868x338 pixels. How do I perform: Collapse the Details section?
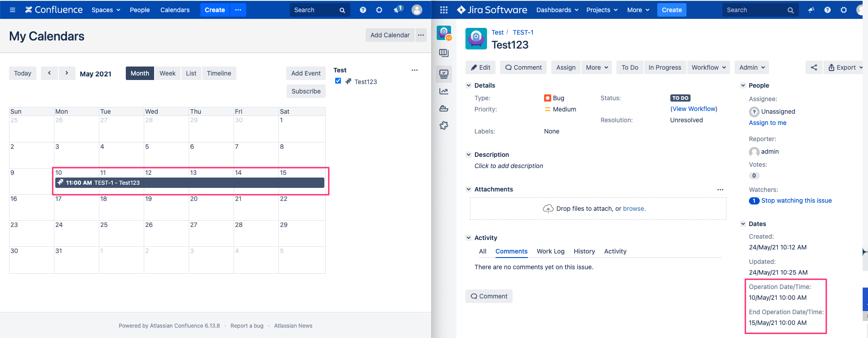[x=469, y=85]
